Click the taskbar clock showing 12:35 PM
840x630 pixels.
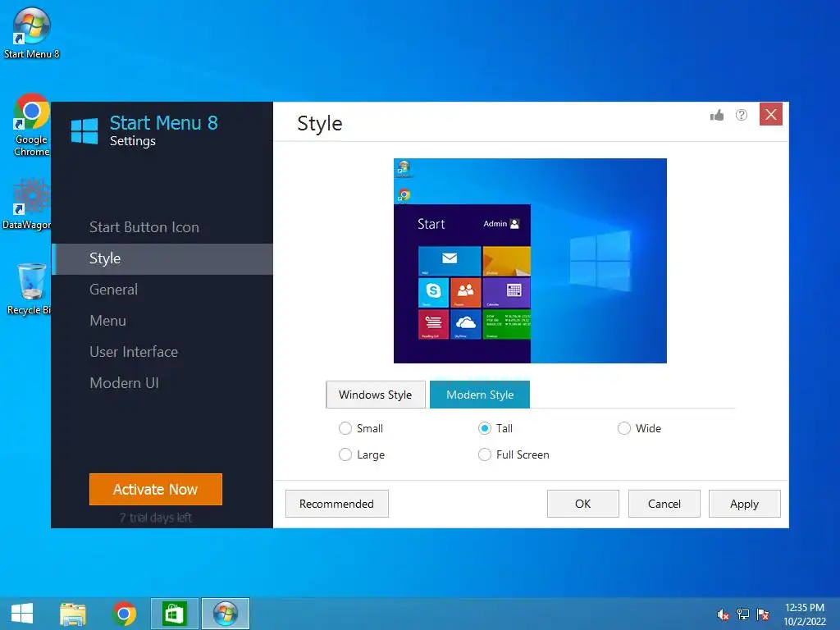(x=805, y=614)
